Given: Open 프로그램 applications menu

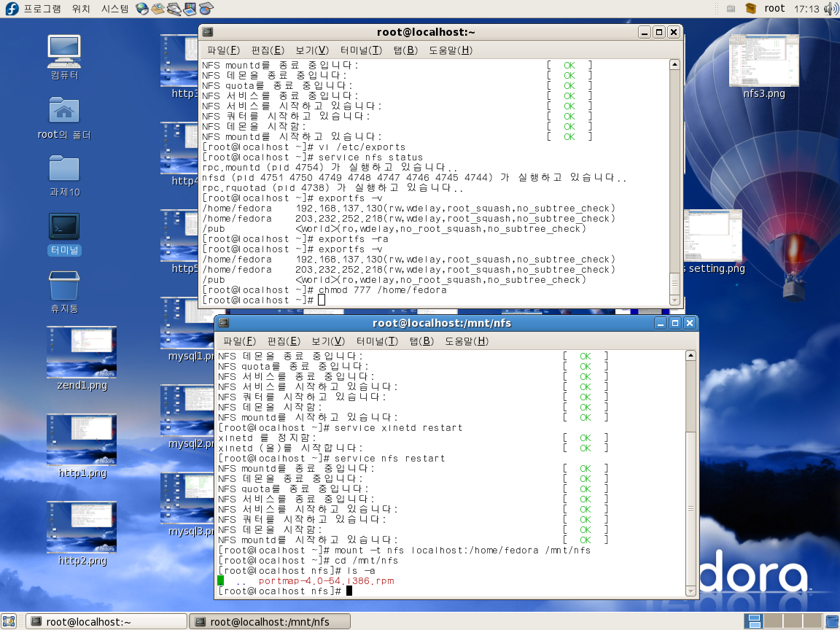Looking at the screenshot, I should coord(42,9).
